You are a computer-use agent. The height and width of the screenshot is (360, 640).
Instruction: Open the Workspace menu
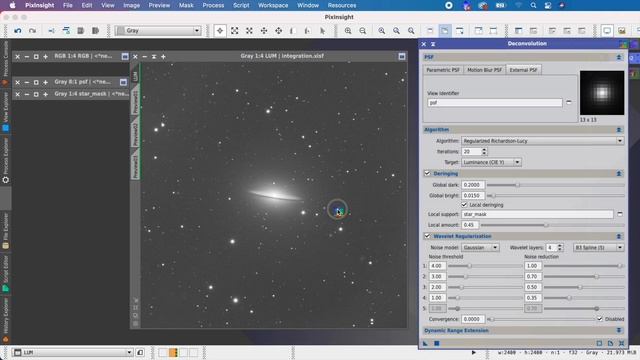point(273,5)
